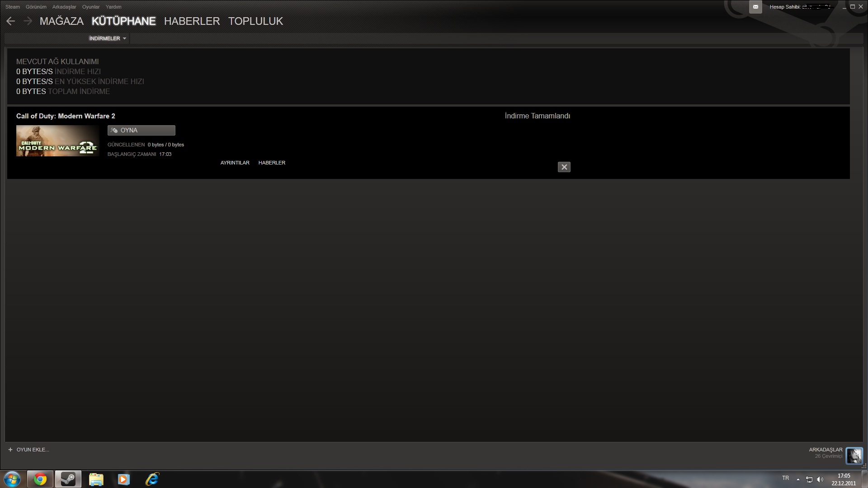The image size is (868, 488).
Task: Click the 17:03 start time value
Action: click(165, 154)
